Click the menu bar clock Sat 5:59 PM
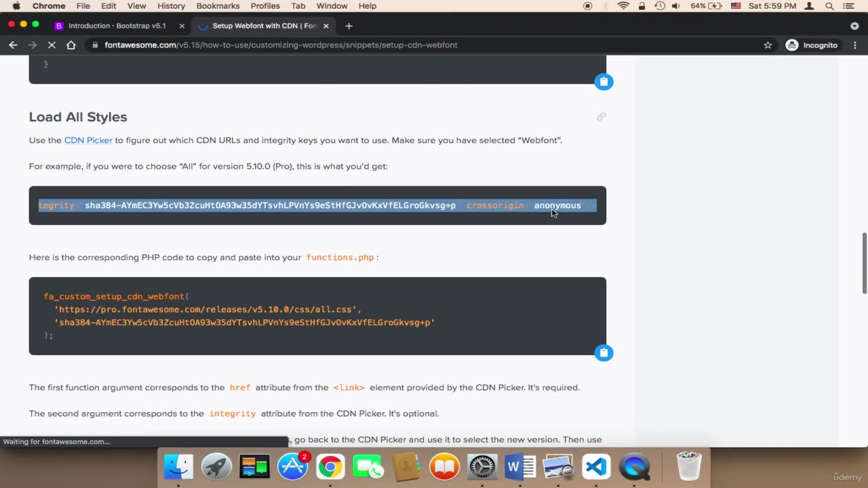The width and height of the screenshot is (868, 488). [772, 6]
